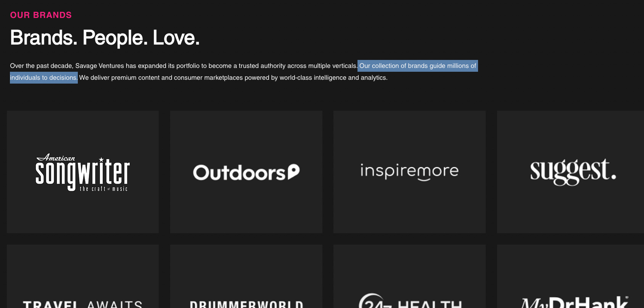Click the sentence starting 'Over the past decade'
Screen dimensions: 644x308
tap(184, 66)
